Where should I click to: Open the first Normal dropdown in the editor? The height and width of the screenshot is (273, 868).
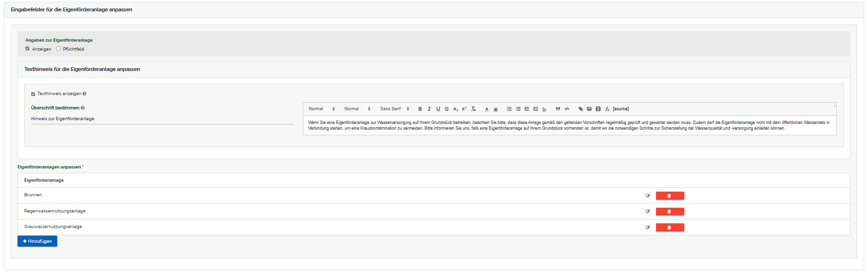[x=321, y=109]
